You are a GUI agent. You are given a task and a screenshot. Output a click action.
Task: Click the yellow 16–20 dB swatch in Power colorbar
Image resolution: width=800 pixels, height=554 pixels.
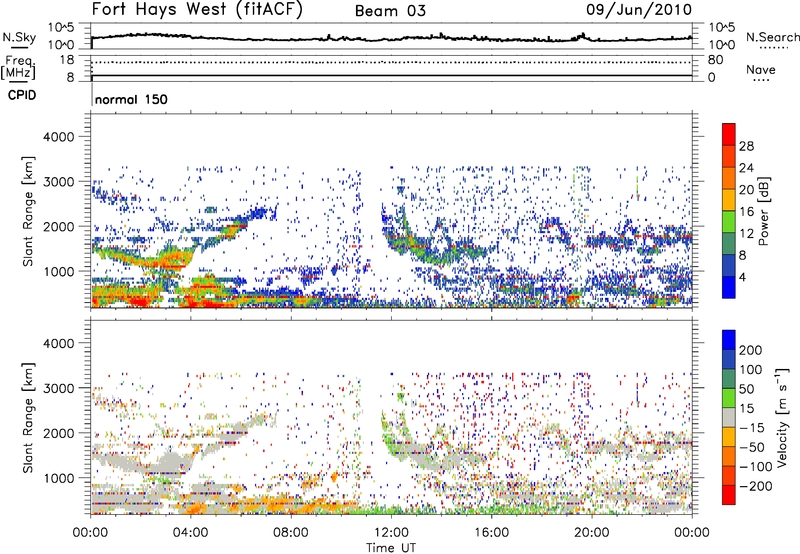tap(729, 200)
